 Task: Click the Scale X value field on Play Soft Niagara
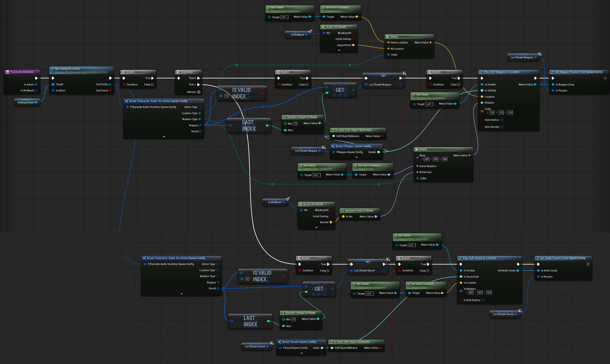click(x=492, y=113)
